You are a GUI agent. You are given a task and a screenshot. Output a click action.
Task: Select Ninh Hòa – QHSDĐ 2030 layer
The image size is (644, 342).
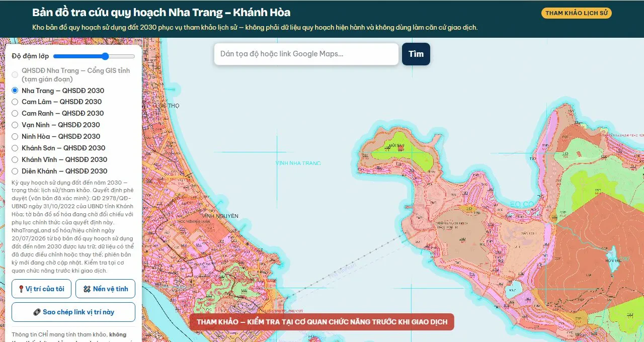click(x=15, y=137)
